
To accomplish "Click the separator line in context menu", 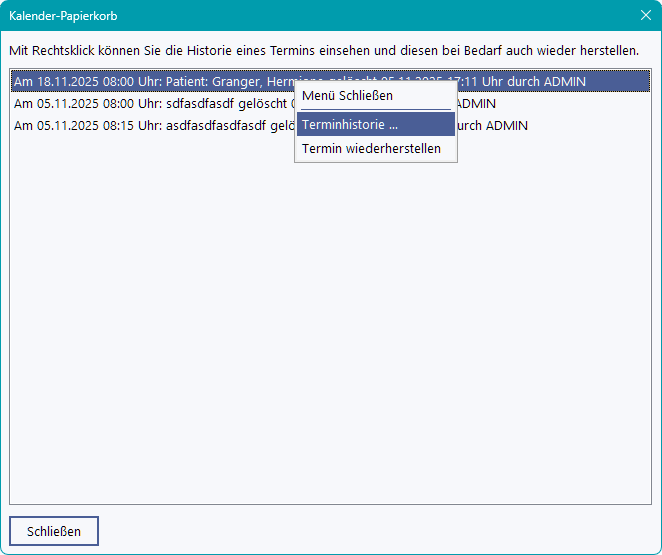I will click(x=375, y=109).
